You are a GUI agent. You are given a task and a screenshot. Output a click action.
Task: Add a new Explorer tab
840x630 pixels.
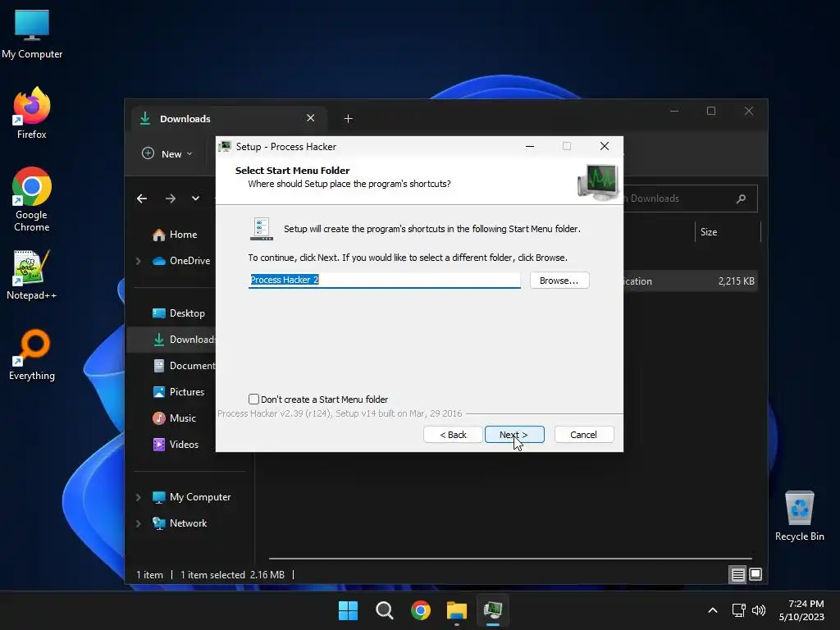point(348,118)
